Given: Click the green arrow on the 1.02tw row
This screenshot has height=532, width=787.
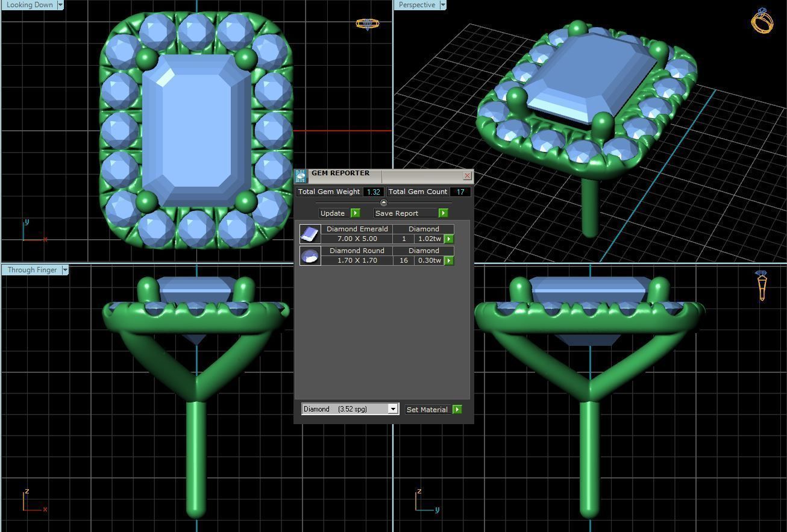Looking at the screenshot, I should [449, 239].
